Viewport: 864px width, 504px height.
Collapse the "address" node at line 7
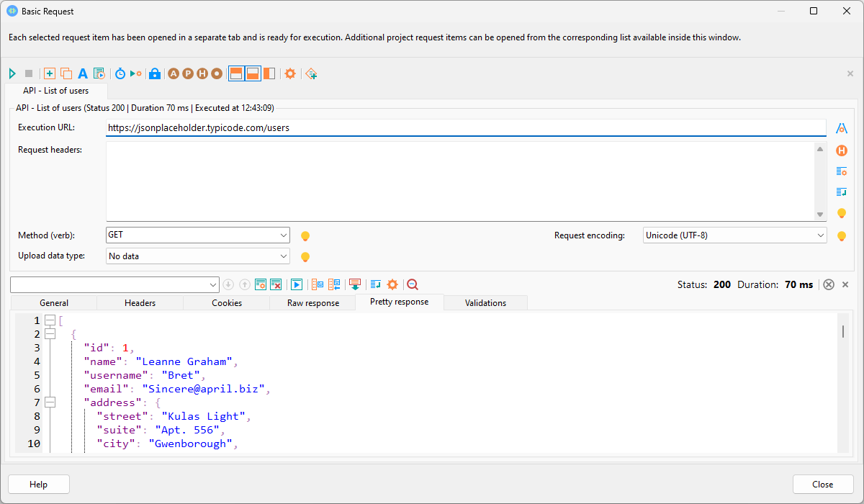(x=50, y=402)
